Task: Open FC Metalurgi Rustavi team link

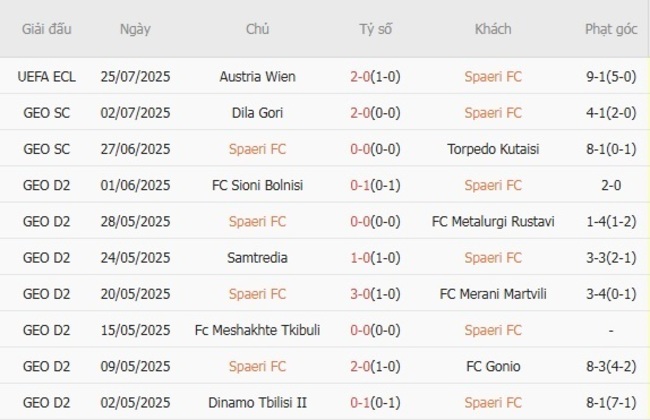Action: click(493, 221)
